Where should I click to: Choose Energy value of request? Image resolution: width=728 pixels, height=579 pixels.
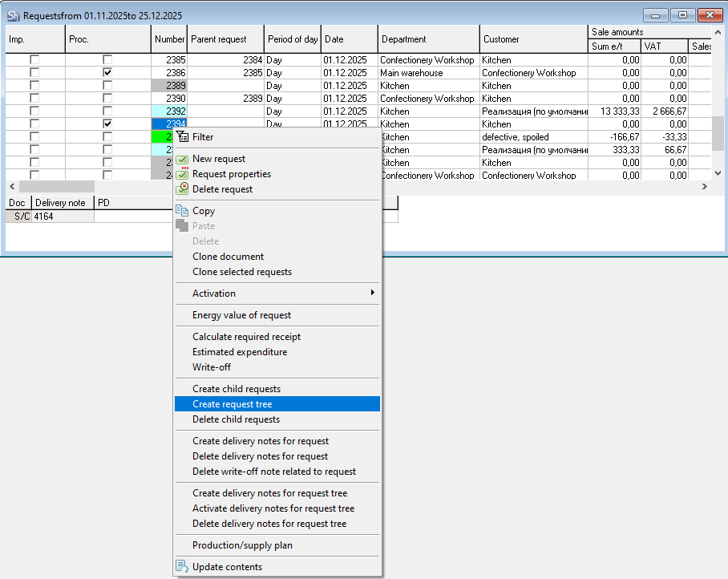(241, 315)
